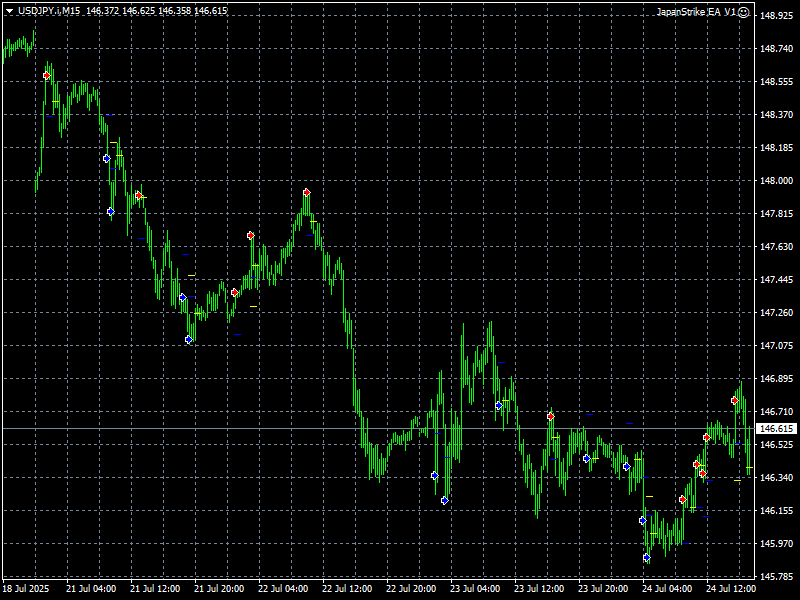Click the 148.925 price scale label
This screenshot has height=600, width=800.
[776, 16]
